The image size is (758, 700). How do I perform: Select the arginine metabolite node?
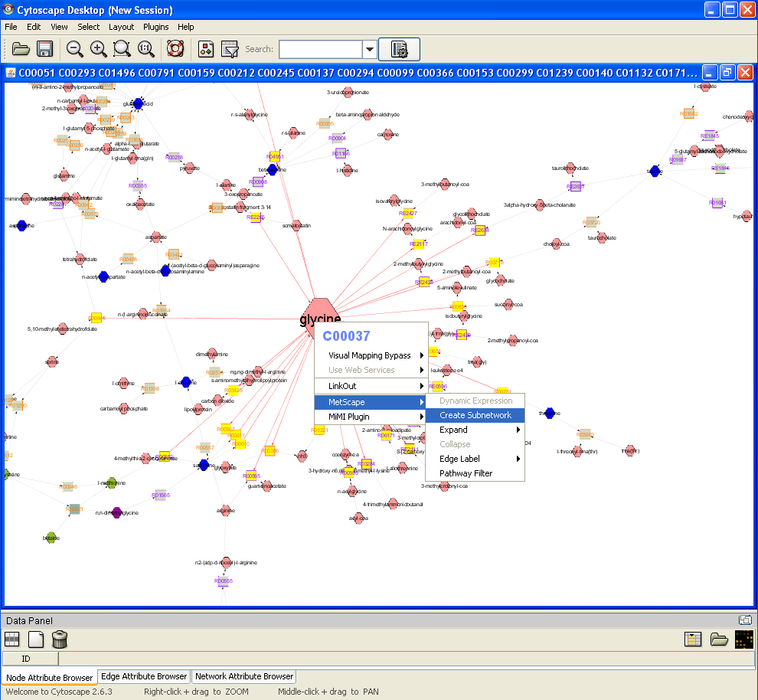coord(225,510)
